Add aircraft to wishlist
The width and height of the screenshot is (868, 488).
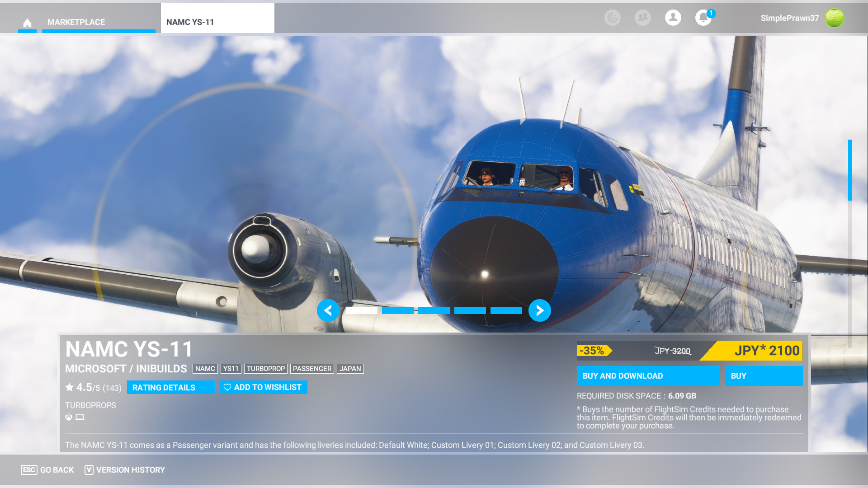coord(264,387)
